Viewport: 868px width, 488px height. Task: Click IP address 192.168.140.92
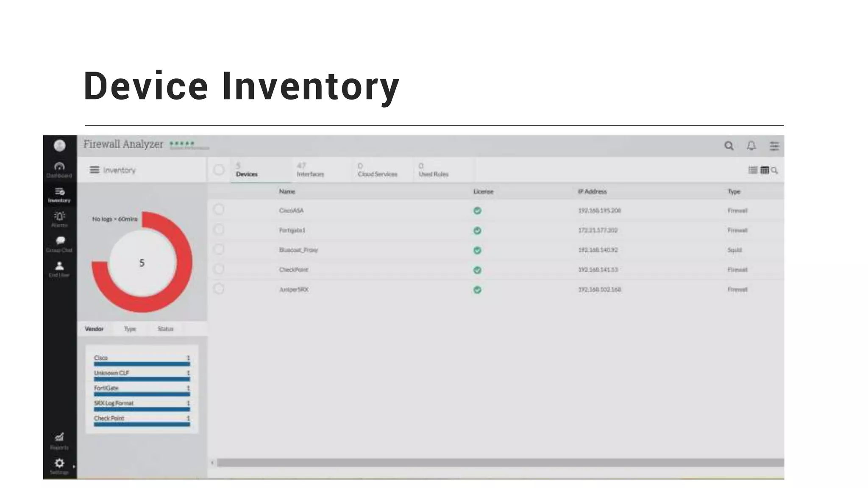598,250
